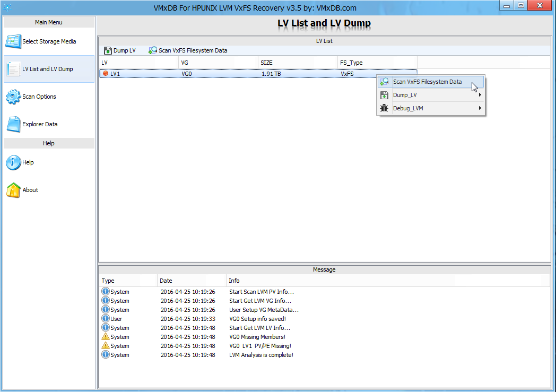Image resolution: width=556 pixels, height=392 pixels.
Task: Click the red status dot beside LV1
Action: pos(106,74)
